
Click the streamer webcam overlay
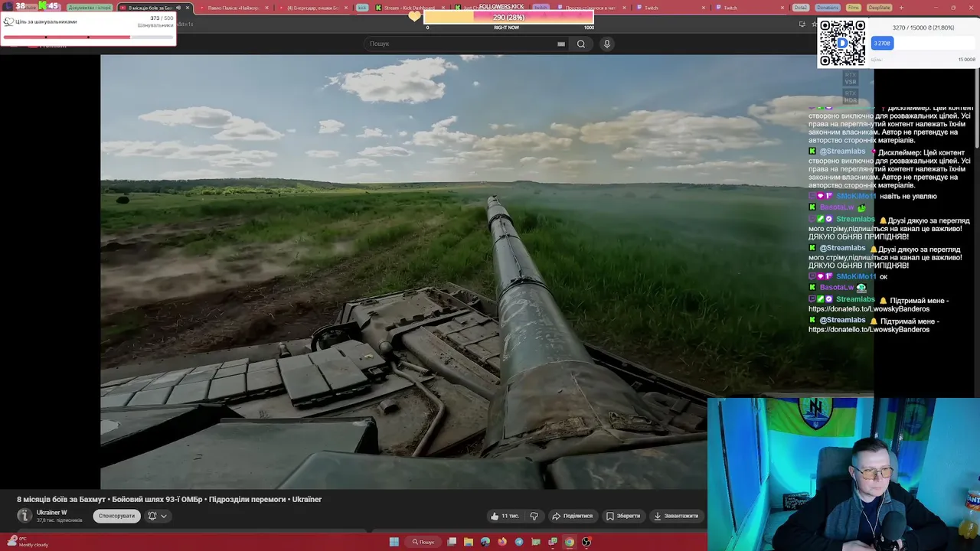[x=844, y=474]
